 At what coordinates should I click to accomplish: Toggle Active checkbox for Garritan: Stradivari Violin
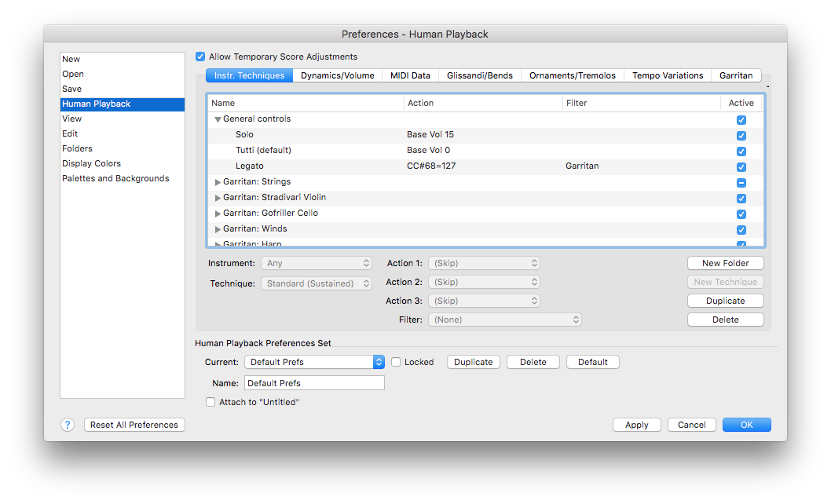click(741, 198)
